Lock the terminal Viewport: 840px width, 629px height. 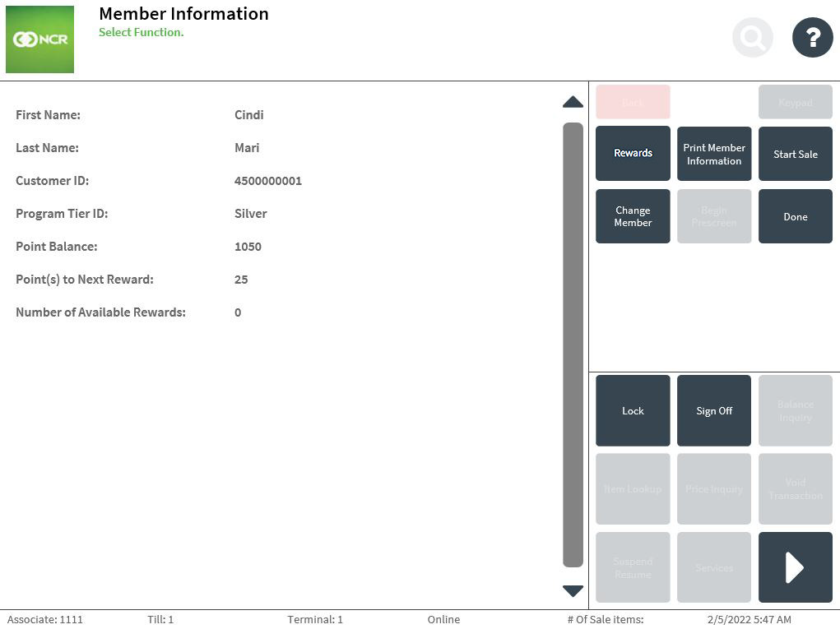(x=633, y=410)
